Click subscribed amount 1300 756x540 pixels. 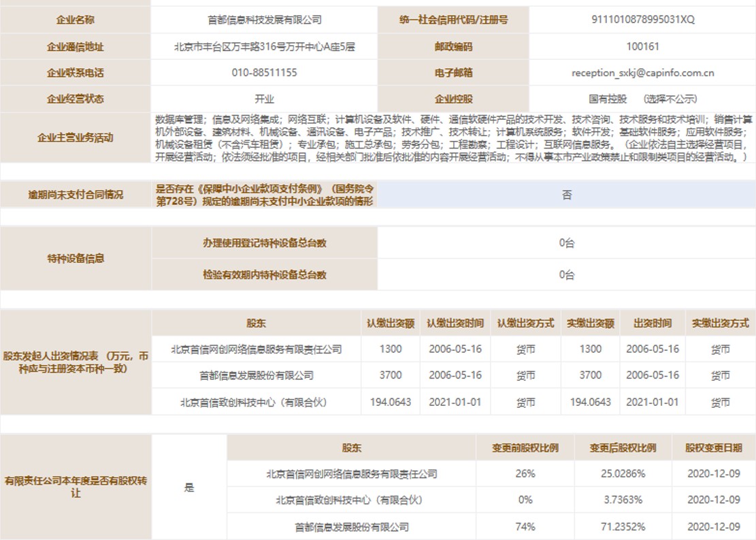[x=391, y=349]
